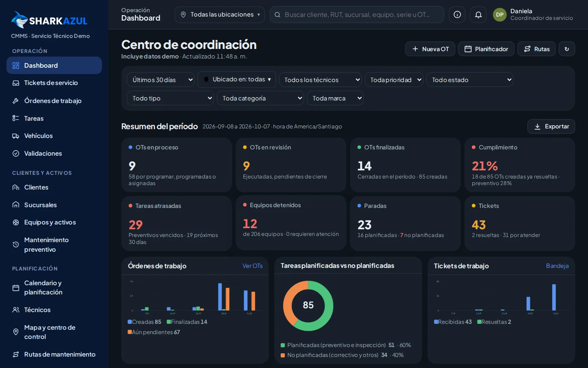Open the info circle icon

tap(457, 15)
